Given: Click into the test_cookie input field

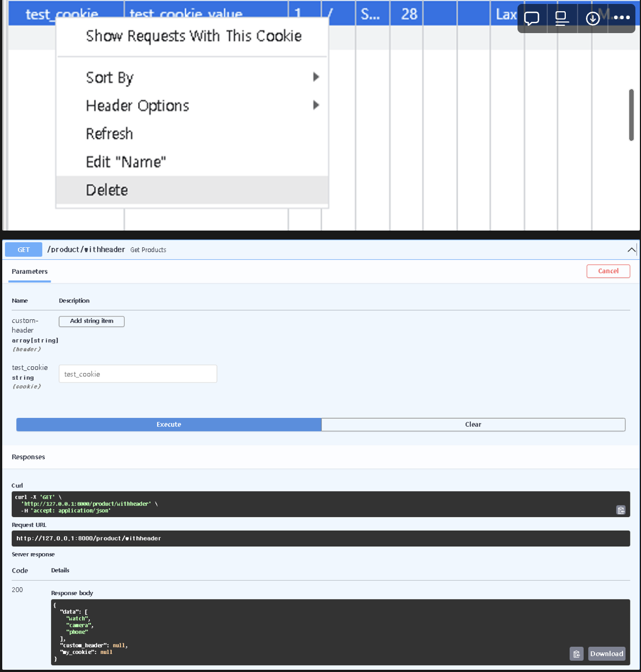Looking at the screenshot, I should [x=138, y=374].
